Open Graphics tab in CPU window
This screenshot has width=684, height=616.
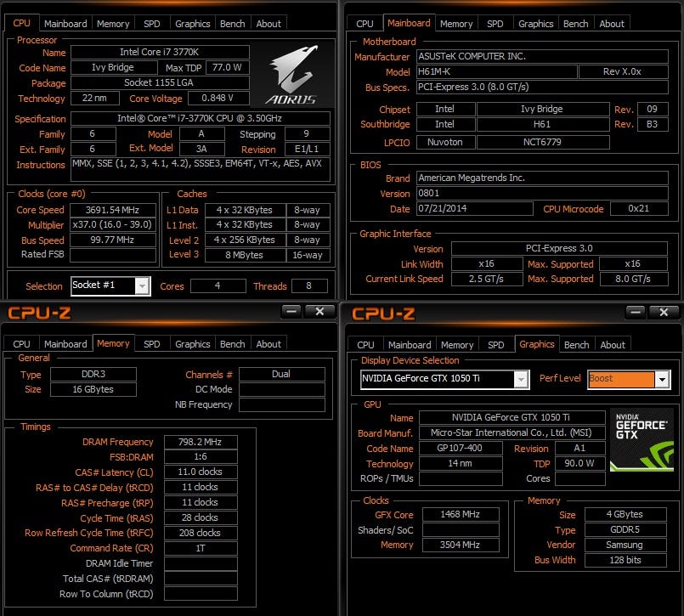[192, 24]
